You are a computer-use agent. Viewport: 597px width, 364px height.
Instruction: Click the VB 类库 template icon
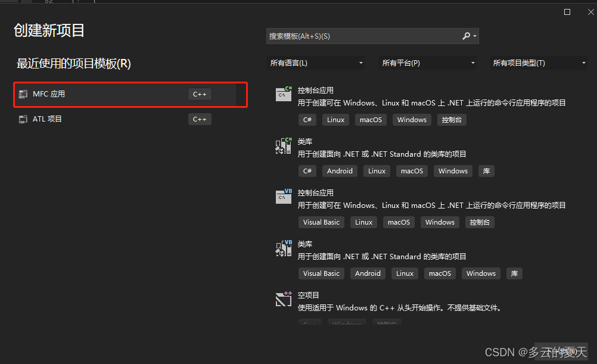(284, 248)
